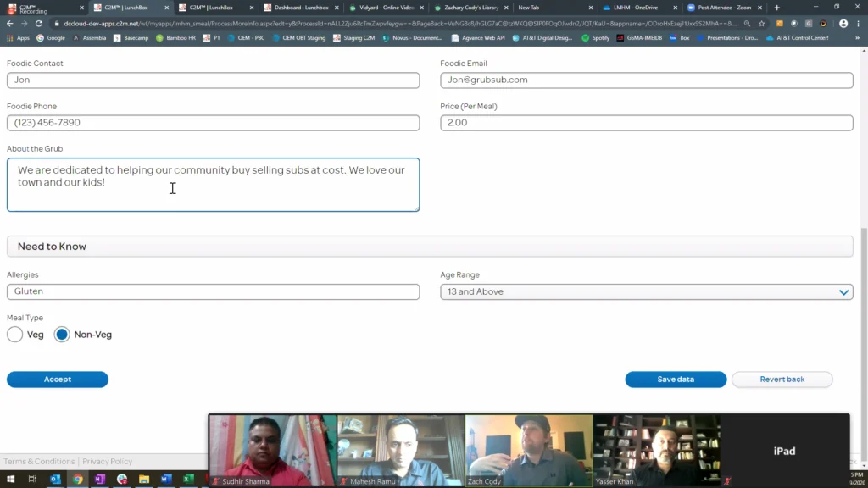Viewport: 868px width, 488px height.
Task: Click the Accept button
Action: tap(58, 380)
